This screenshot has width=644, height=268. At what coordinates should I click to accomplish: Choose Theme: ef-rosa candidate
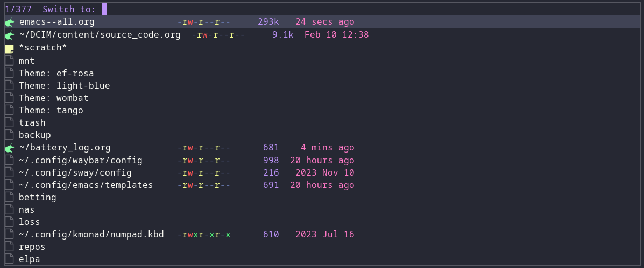[x=56, y=73]
